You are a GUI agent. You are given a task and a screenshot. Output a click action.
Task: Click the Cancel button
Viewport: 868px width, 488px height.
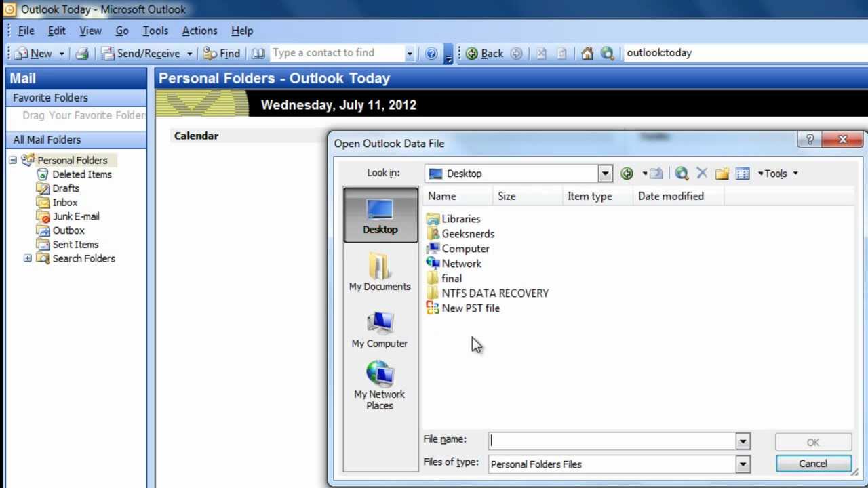click(x=813, y=464)
